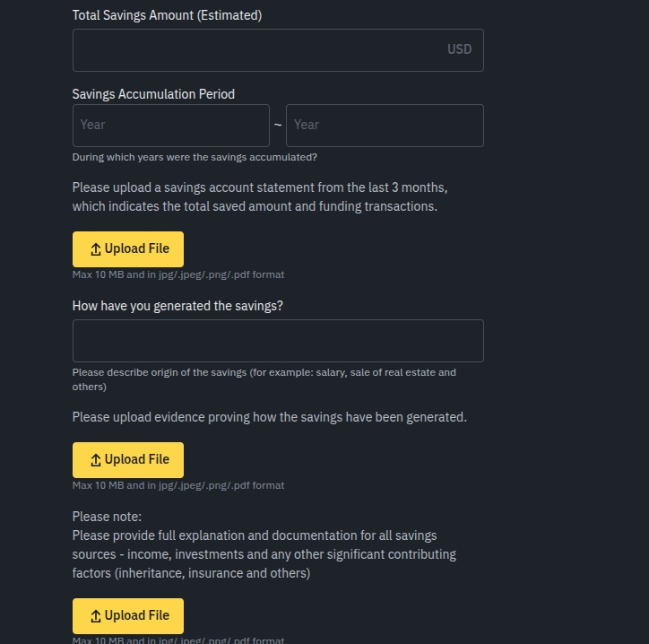The width and height of the screenshot is (649, 644).
Task: Click 'Please upload evidence proving' instruction text
Action: 269,417
